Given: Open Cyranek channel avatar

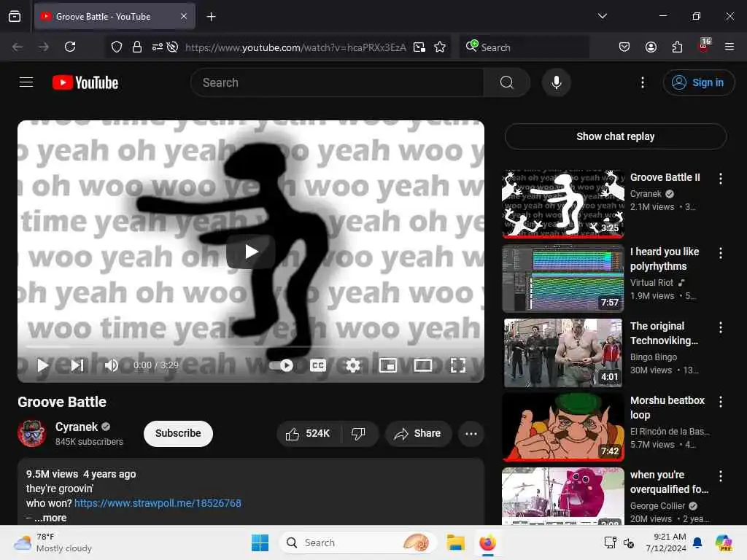Looking at the screenshot, I should coord(32,433).
